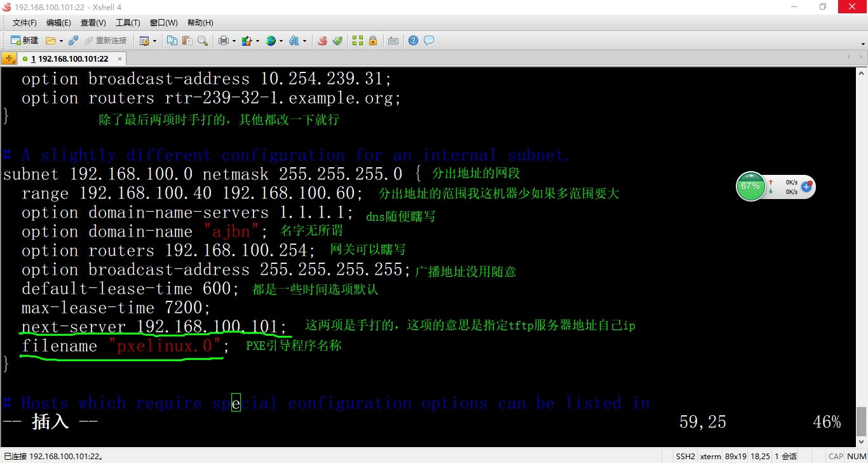Click the 'ajbn' domain-name string
Image resolution: width=868 pixels, height=463 pixels.
(231, 231)
